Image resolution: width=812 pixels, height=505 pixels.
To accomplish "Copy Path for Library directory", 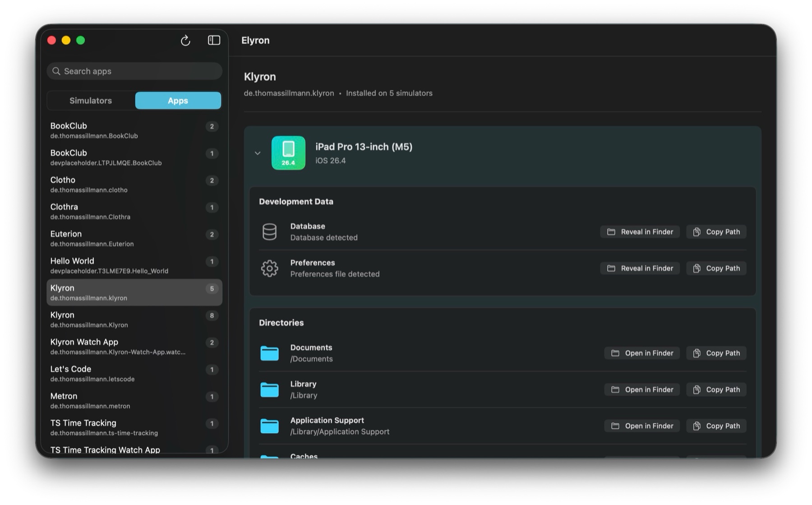I will click(x=716, y=390).
